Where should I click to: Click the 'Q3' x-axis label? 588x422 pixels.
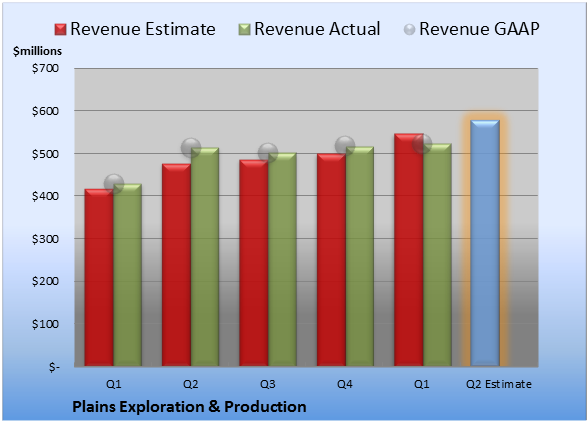[x=268, y=384]
